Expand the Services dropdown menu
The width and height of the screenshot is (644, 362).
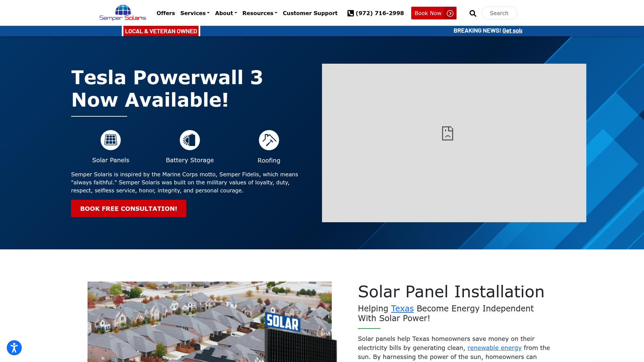[x=195, y=13]
